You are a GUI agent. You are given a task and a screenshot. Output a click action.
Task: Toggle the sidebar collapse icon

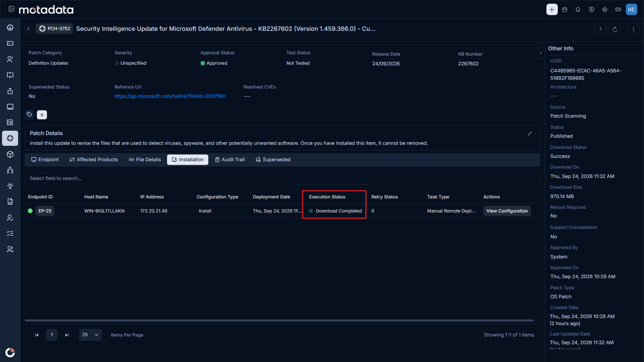11,9
